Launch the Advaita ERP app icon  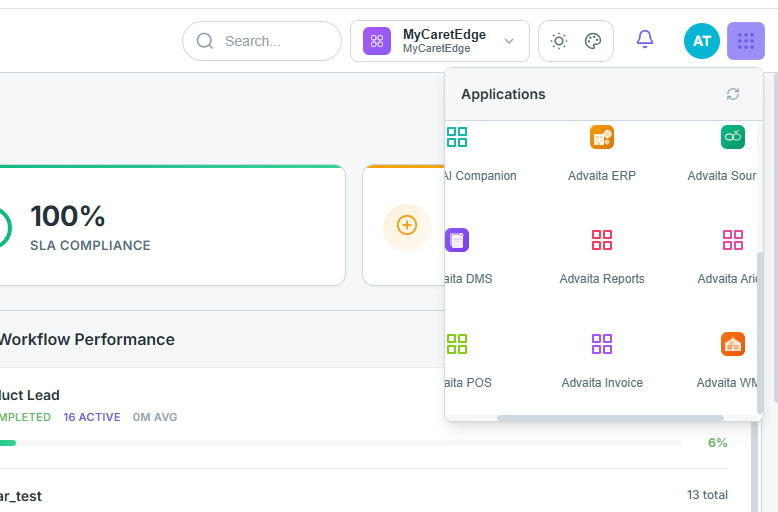(x=601, y=137)
